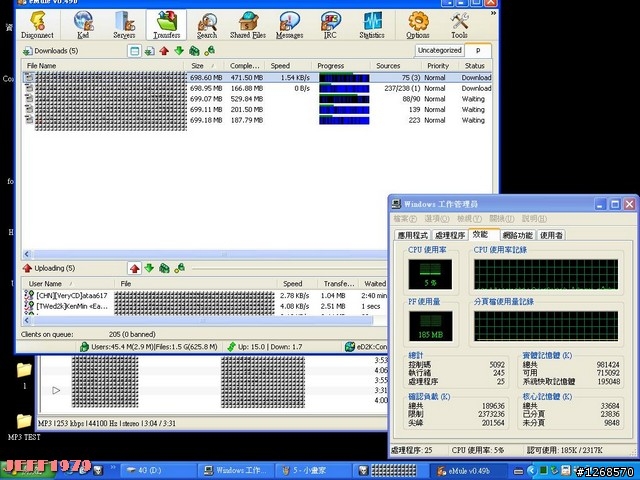The image size is (640, 480).
Task: Expand eMule toolbar overflow chevron
Action: [x=493, y=13]
